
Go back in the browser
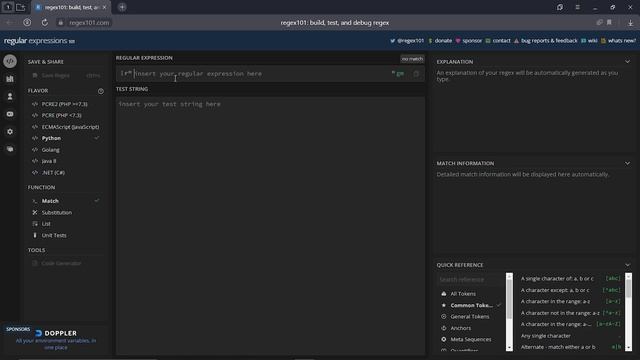tap(9, 22)
